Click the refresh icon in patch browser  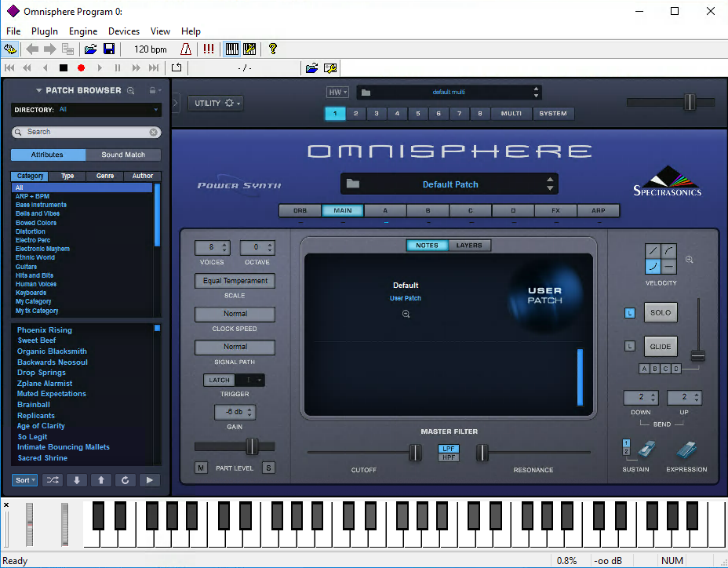tap(125, 480)
